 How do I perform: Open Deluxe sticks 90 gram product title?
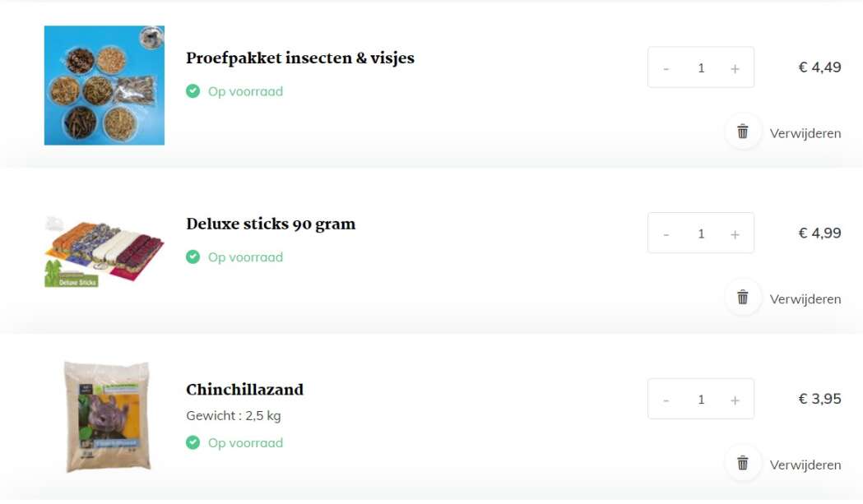click(271, 224)
